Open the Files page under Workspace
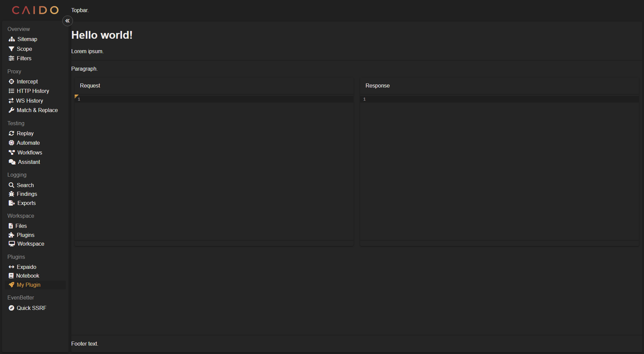644x354 pixels. point(21,226)
